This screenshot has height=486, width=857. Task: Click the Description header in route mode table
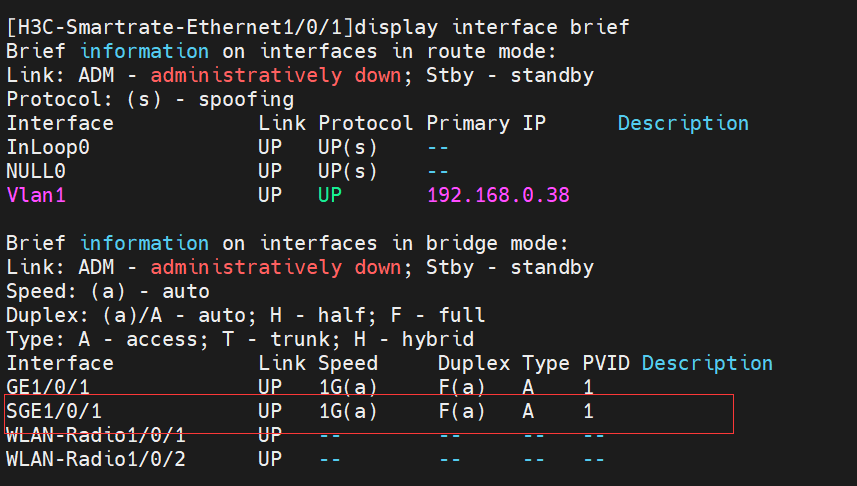683,123
